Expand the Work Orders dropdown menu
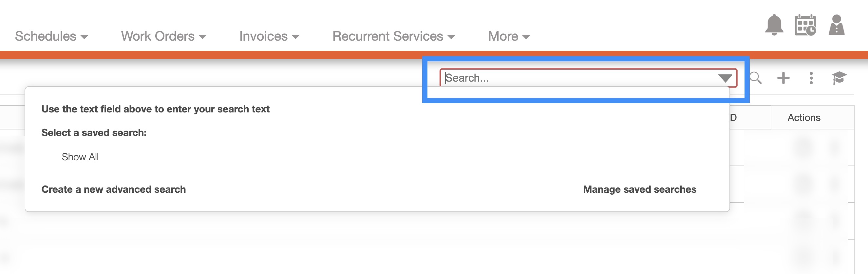868x274 pixels. [163, 36]
